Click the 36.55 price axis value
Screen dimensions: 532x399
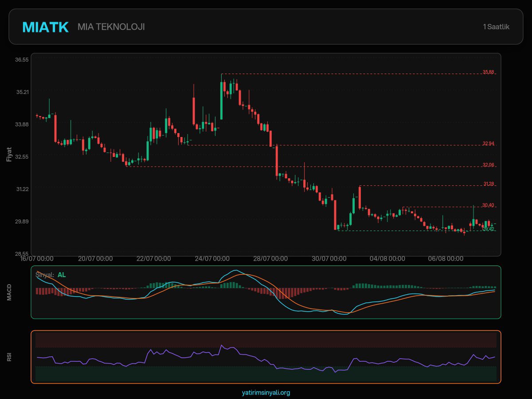(23, 59)
